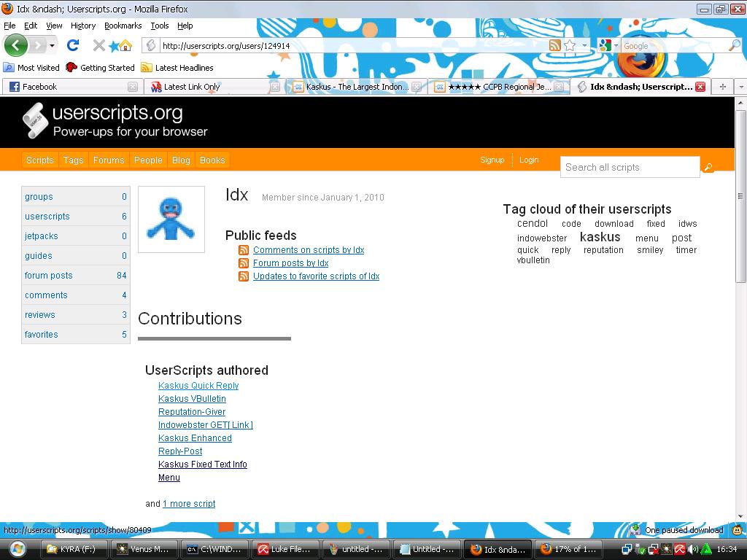Viewport: 747px width, 560px height.
Task: Open the forum posts sidebar entry
Action: tap(76, 275)
